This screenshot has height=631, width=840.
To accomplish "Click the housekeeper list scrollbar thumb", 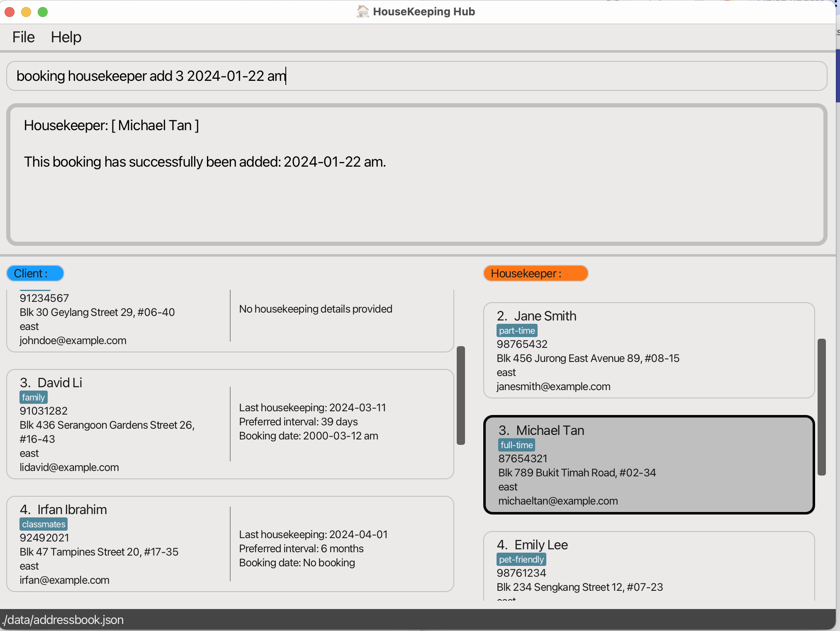I will pos(821,406).
